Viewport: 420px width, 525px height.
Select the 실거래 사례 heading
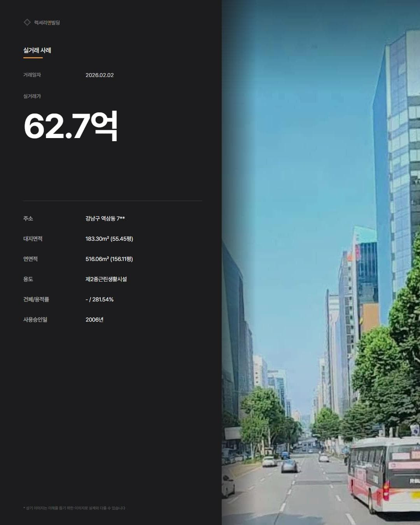pos(37,50)
